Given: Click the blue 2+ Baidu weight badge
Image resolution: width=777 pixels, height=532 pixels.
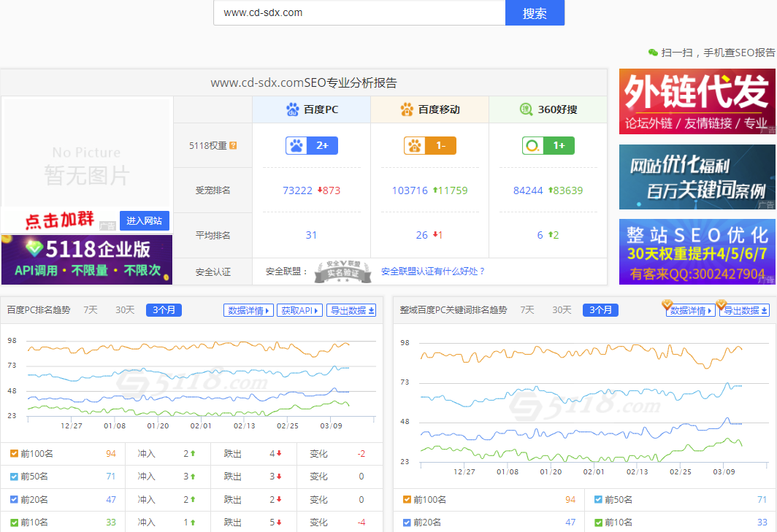Looking at the screenshot, I should click(311, 147).
